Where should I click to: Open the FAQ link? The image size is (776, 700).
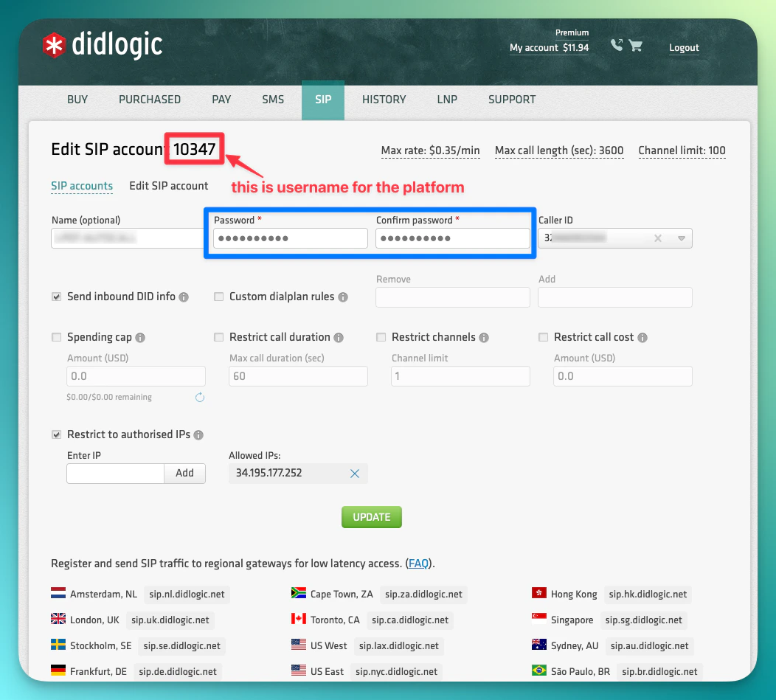click(418, 563)
